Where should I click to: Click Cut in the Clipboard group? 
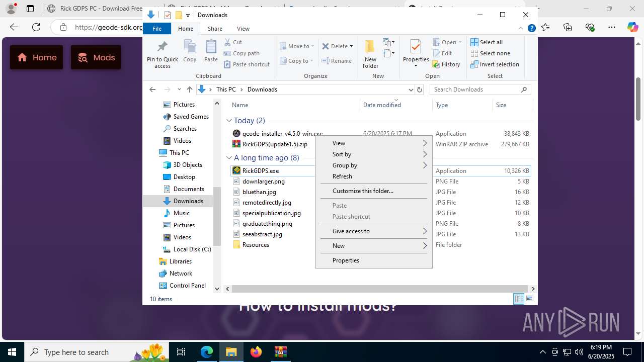[233, 42]
